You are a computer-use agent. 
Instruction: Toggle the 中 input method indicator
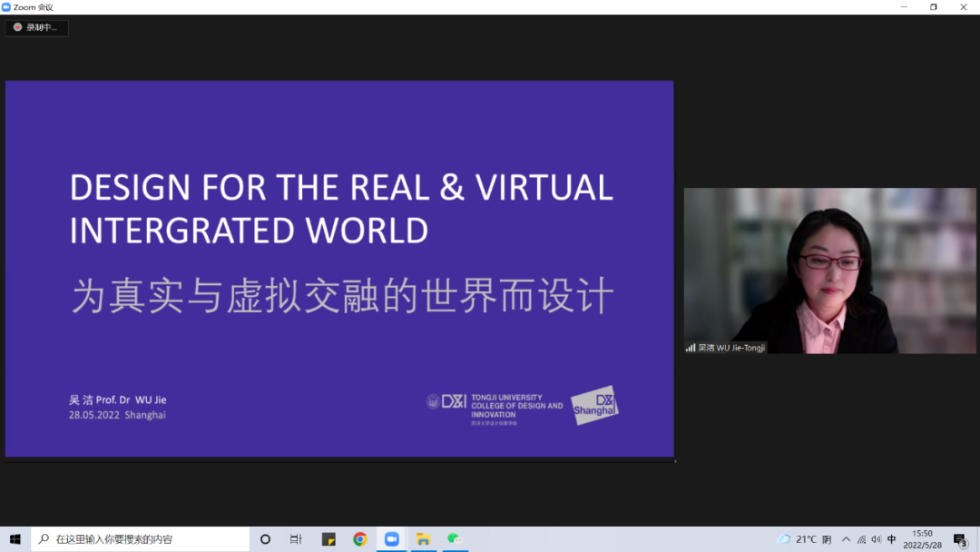[892, 539]
